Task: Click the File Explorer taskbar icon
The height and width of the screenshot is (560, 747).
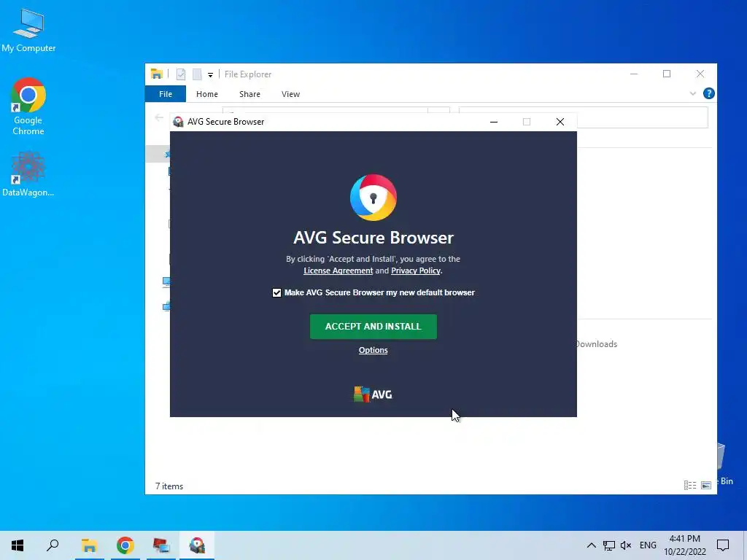Action: click(89, 545)
